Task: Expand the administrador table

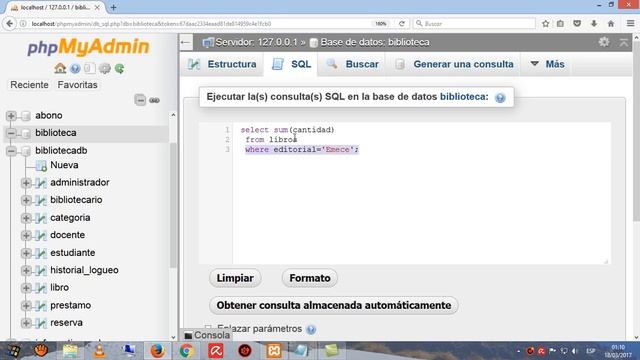Action: 26,182
